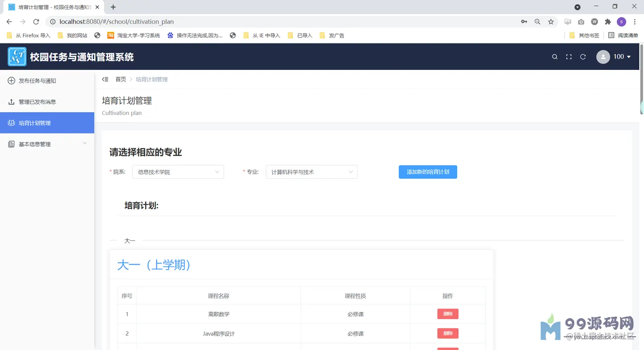Click the Java程序设计 course name cell
Screen dimensions: 644x350
[x=218, y=334]
